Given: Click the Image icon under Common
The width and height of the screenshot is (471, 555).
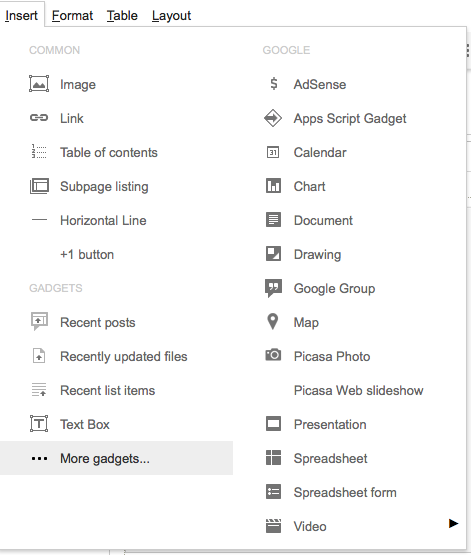Looking at the screenshot, I should coord(39,84).
